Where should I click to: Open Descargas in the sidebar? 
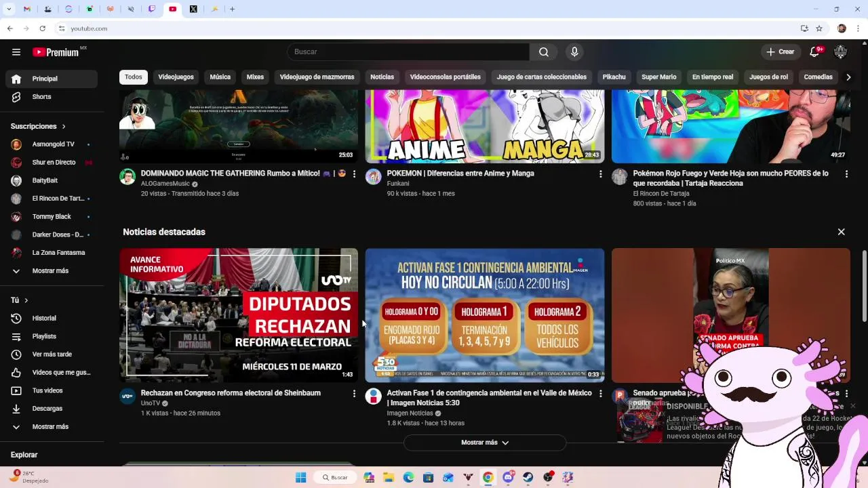click(x=52, y=409)
